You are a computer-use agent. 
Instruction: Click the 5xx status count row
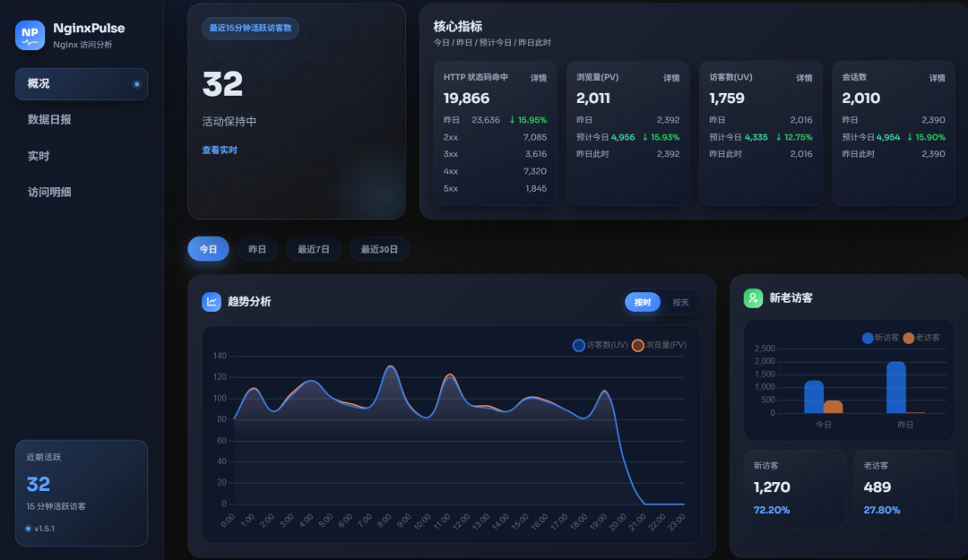point(495,188)
